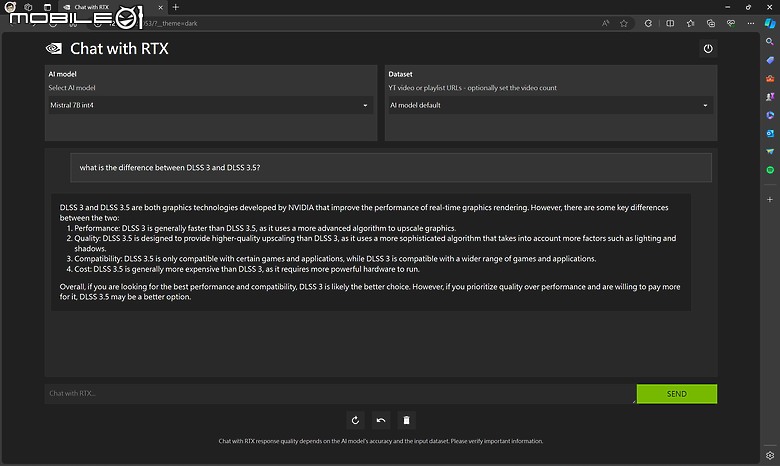Click the "1. Performance" answer line
Viewport: 780px width, 466px height.
261,228
